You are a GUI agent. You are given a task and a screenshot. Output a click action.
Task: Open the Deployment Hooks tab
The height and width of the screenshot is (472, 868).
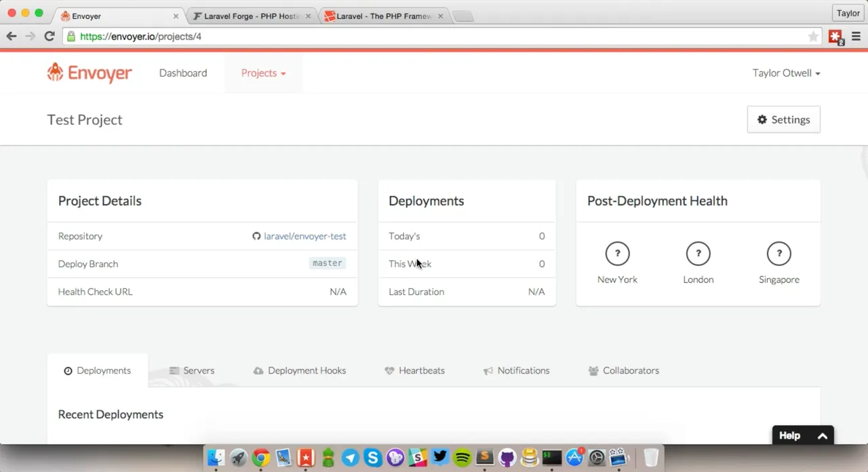pyautogui.click(x=300, y=370)
